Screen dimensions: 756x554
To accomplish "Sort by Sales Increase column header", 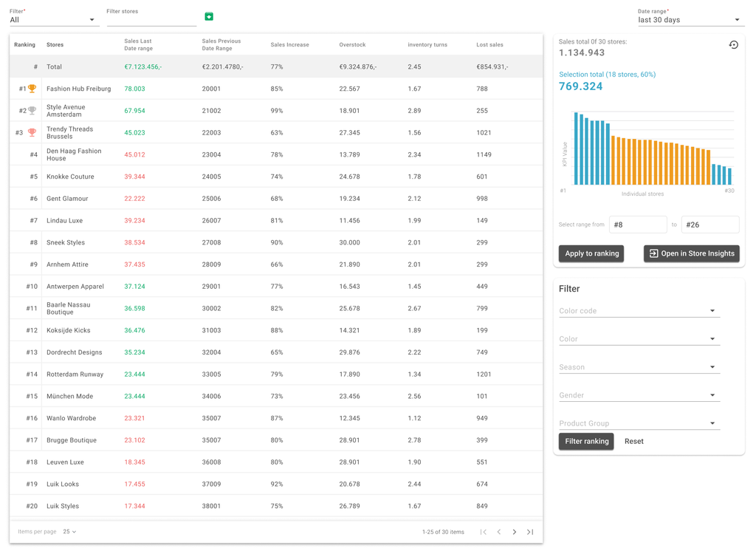I will click(289, 44).
